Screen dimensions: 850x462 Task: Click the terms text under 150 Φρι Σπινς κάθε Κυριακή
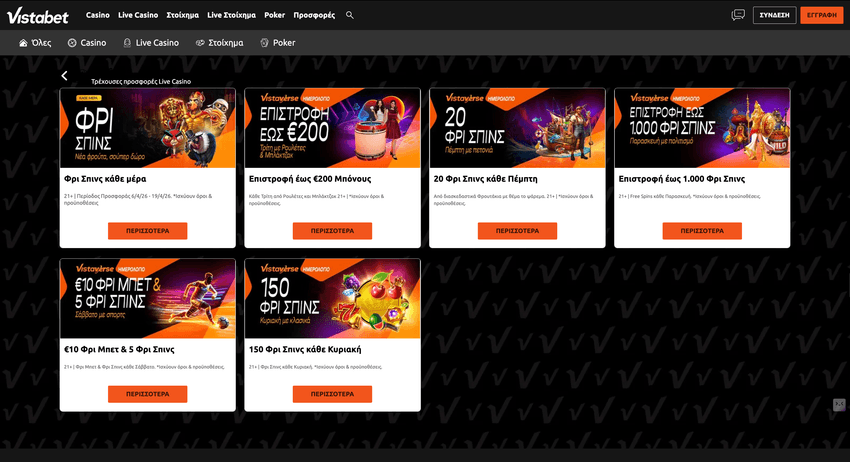point(315,367)
